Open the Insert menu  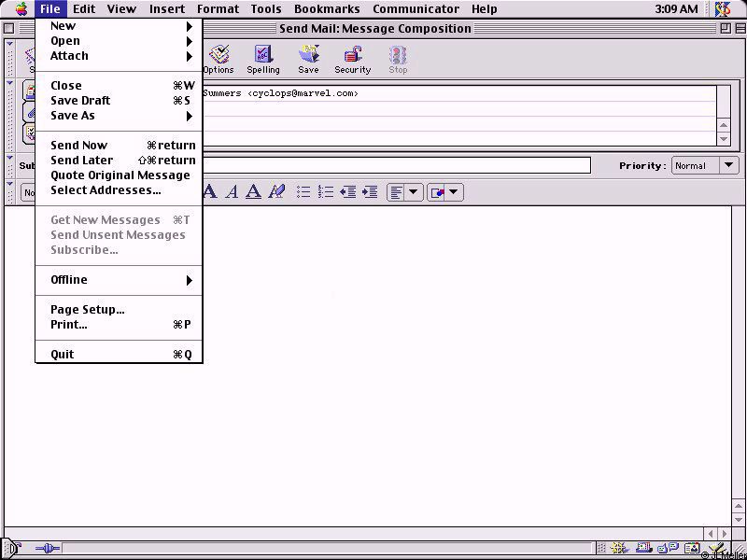coord(167,8)
